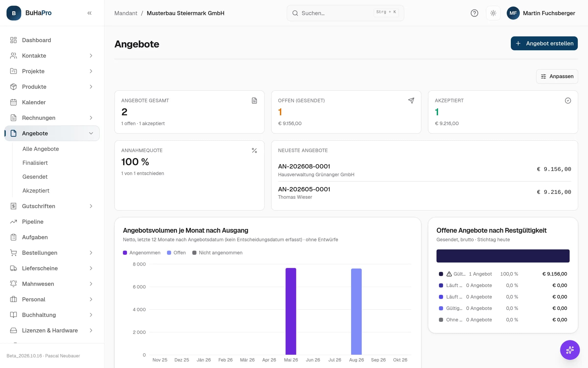Expand the Gutschriften menu chevron
Image resolution: width=588 pixels, height=368 pixels.
point(91,206)
